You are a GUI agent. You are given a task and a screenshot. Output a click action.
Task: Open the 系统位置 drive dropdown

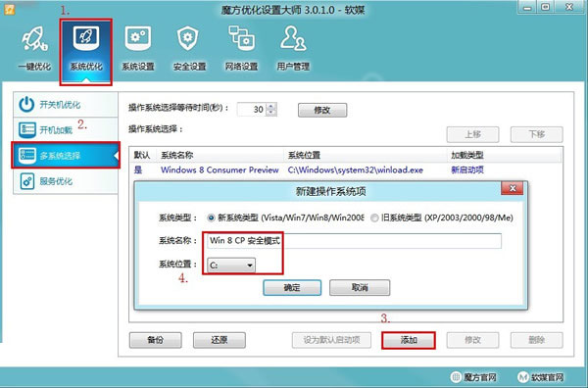[x=231, y=266]
